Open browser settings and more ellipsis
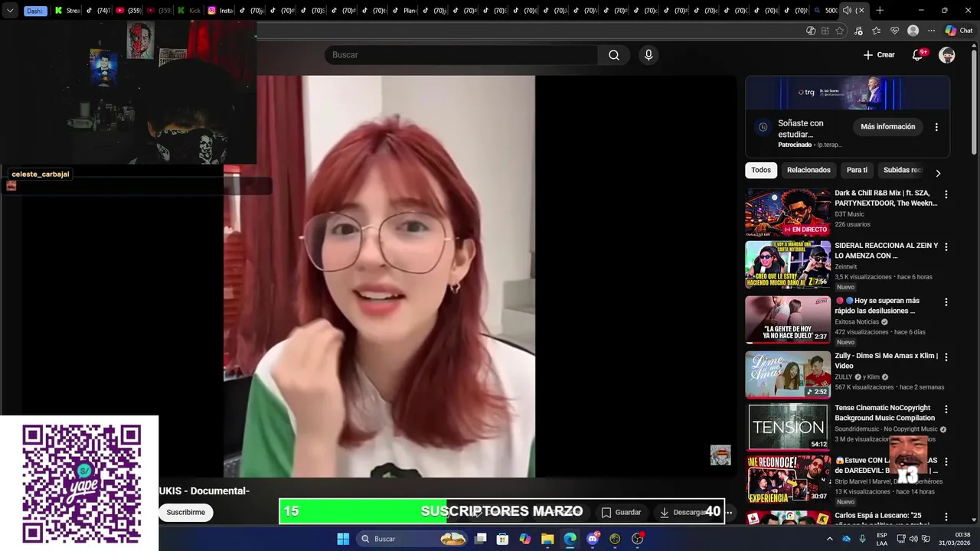This screenshot has width=980, height=551. tap(931, 31)
